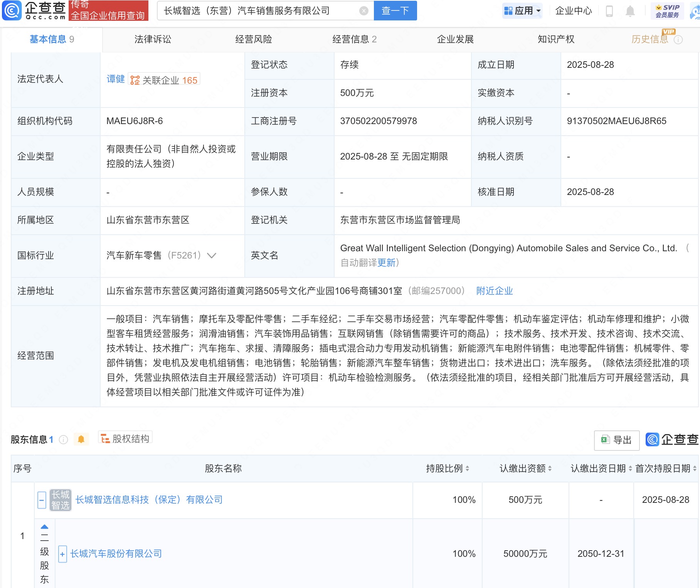This screenshot has width=700, height=588.
Task: Collapse the 长城智选信息科技 shareholder row
Action: tap(42, 500)
